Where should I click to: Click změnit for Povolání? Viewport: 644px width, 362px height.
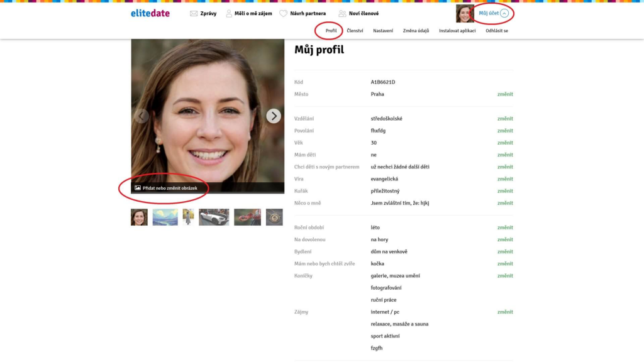(x=505, y=131)
